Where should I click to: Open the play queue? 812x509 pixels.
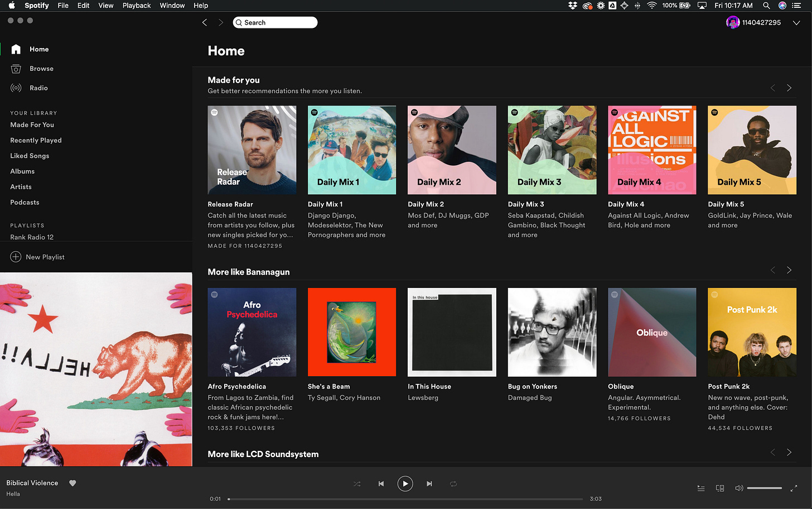click(701, 488)
